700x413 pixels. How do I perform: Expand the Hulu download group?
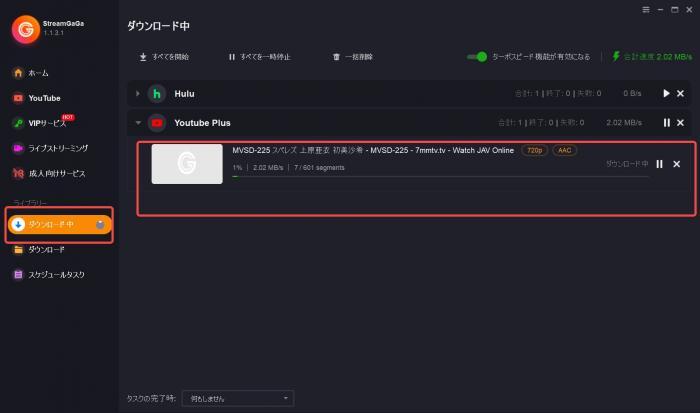pyautogui.click(x=138, y=93)
